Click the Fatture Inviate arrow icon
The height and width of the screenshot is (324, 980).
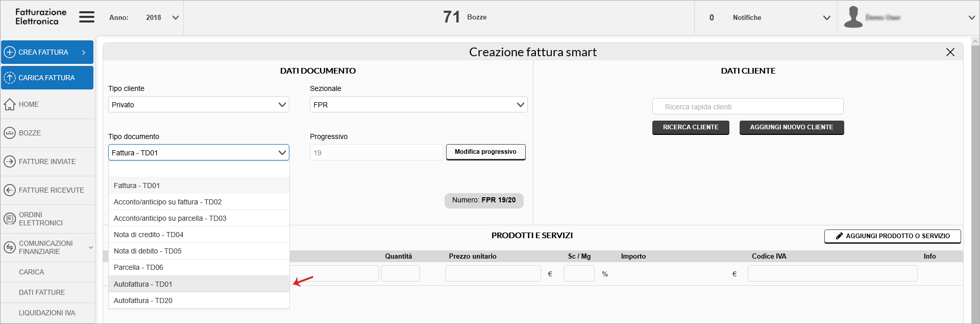pyautogui.click(x=10, y=161)
